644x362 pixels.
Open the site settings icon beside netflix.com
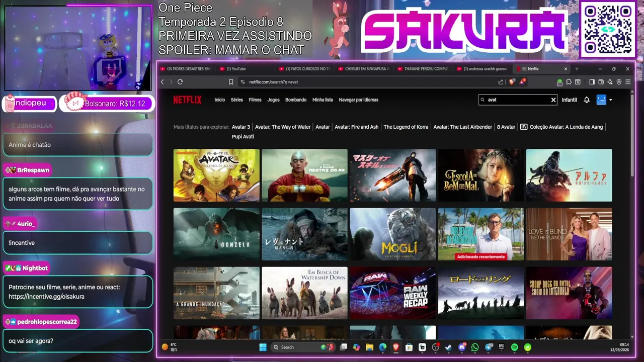(243, 82)
